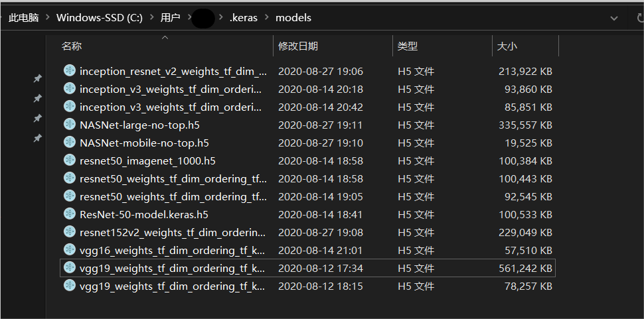Select file name inception_resnet_v2_weights_tf_dim_...
The image size is (644, 319).
point(173,72)
